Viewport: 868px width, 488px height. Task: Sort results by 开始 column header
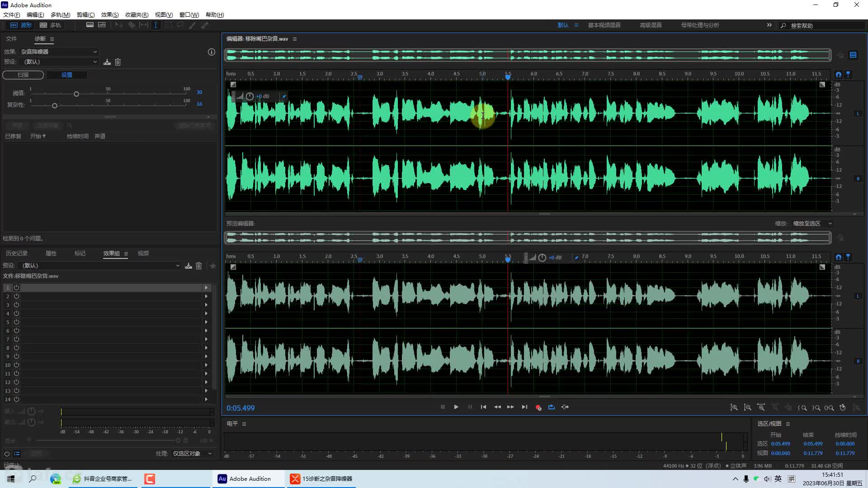[x=38, y=136]
